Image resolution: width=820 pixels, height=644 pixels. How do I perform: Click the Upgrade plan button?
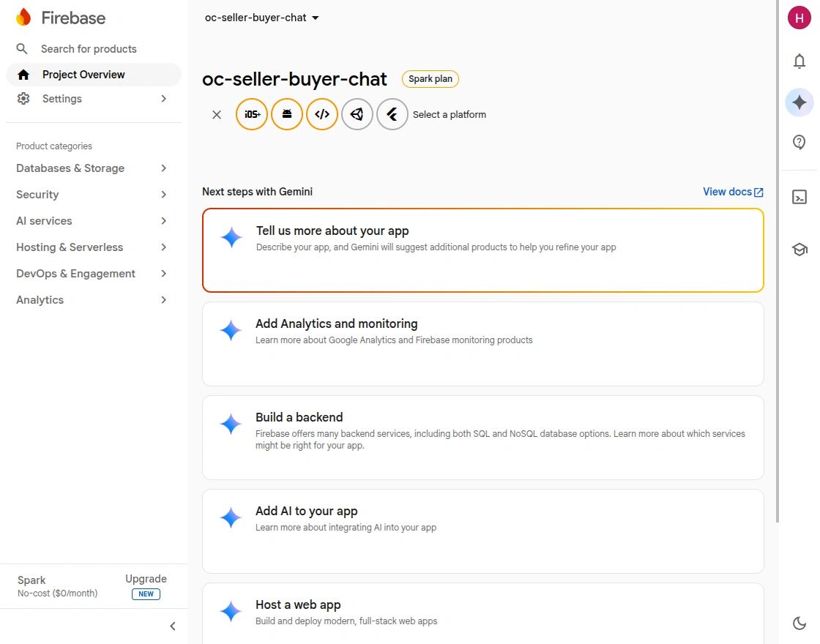(x=146, y=579)
